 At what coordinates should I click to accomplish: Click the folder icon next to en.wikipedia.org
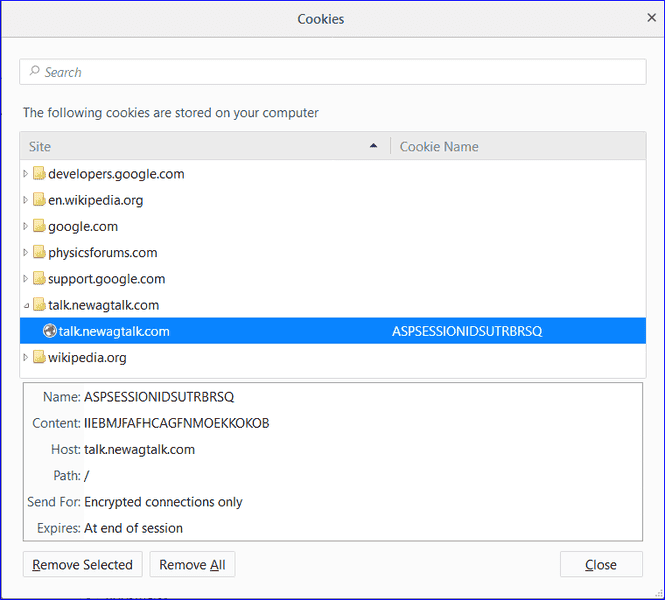[39, 200]
